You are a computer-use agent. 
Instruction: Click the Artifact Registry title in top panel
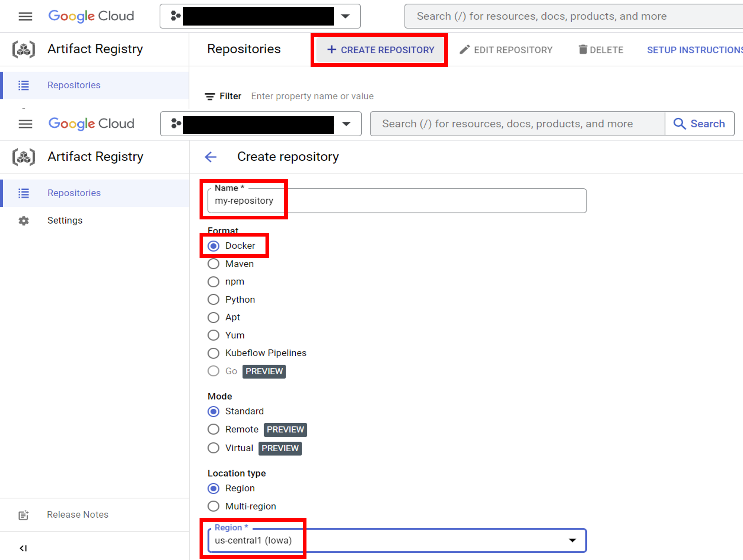point(95,49)
